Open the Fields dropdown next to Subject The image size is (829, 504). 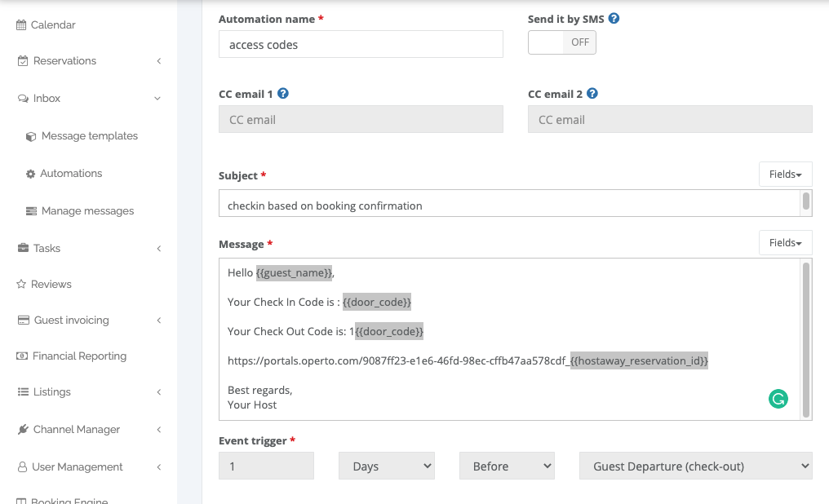pos(785,174)
